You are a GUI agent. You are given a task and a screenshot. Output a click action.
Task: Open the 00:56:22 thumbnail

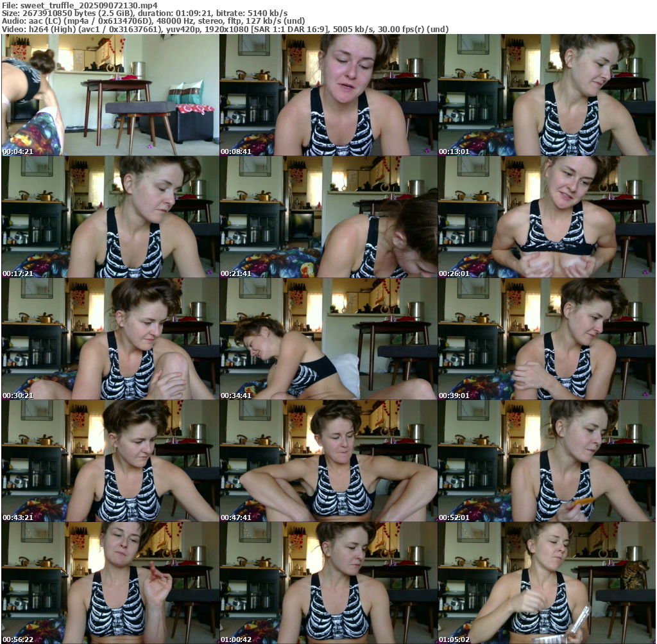(110, 583)
